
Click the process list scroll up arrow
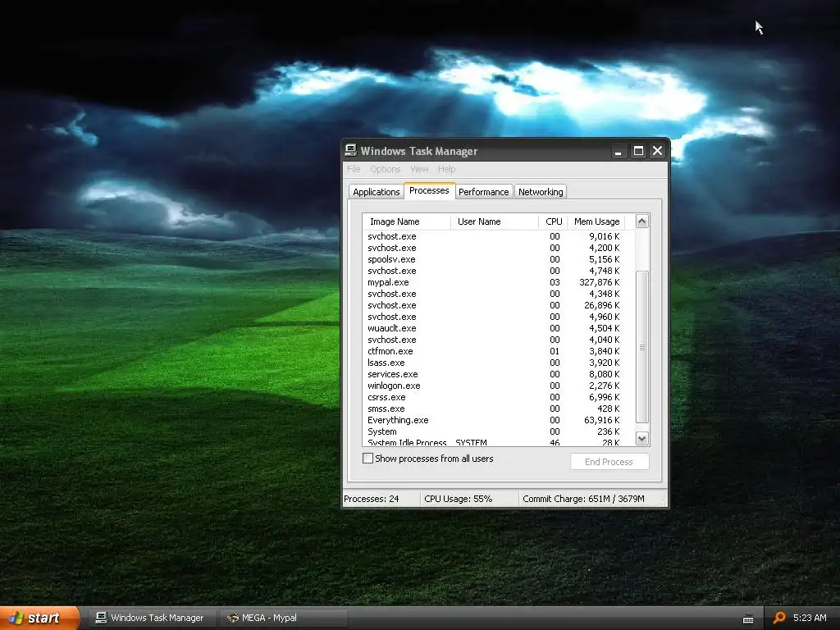point(641,221)
